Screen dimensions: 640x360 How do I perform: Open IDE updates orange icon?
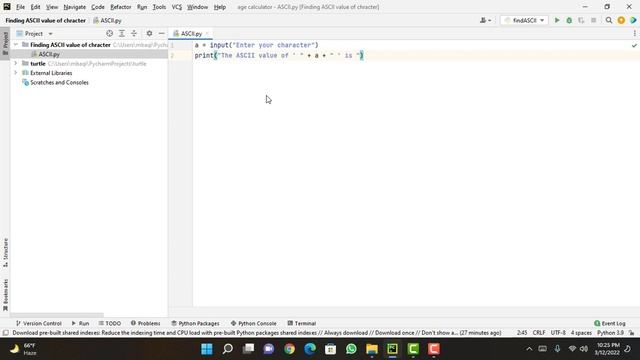coord(621,20)
